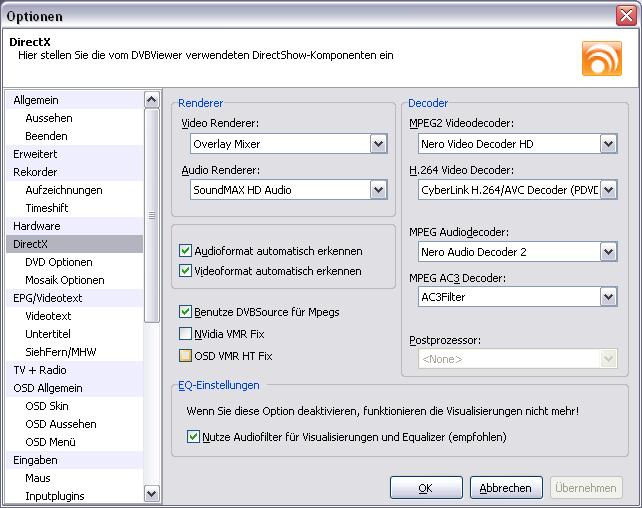Click the sidebar scroll down arrow
The height and width of the screenshot is (508, 642).
tap(151, 494)
